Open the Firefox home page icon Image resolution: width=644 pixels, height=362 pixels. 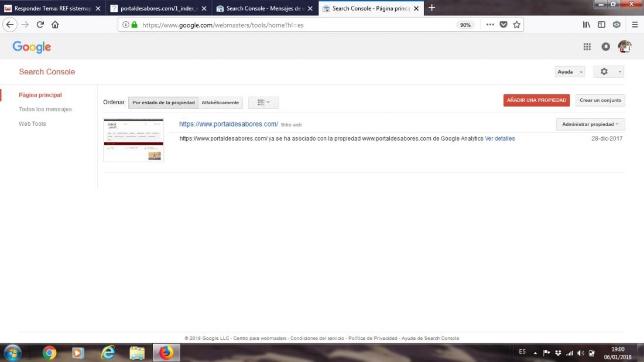(55, 25)
